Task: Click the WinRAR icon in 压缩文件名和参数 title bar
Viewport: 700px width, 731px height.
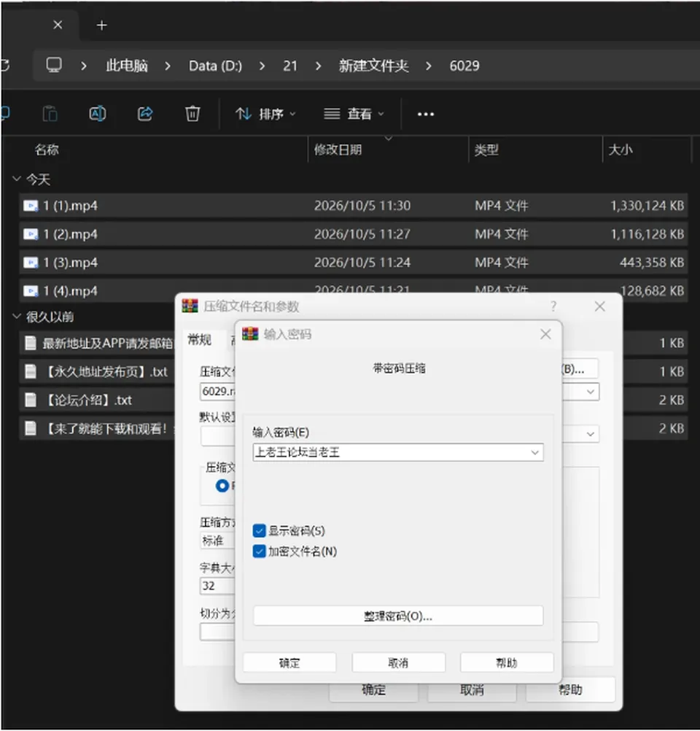Action: point(190,306)
